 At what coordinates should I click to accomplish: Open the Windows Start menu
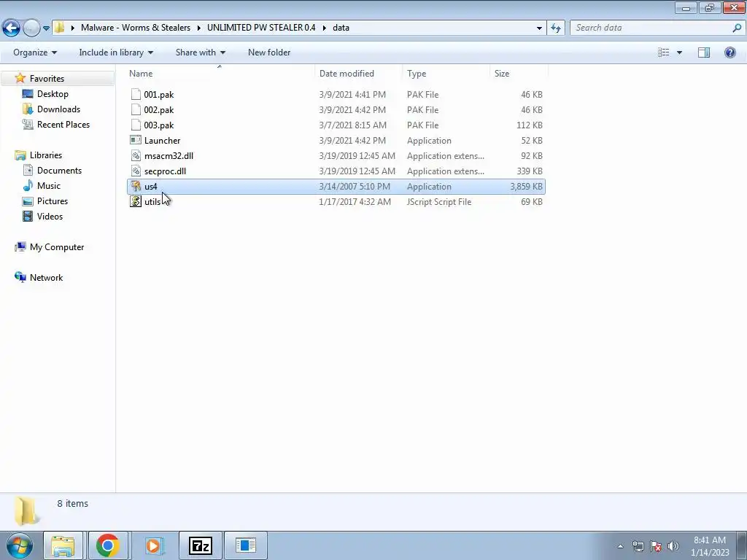point(20,545)
